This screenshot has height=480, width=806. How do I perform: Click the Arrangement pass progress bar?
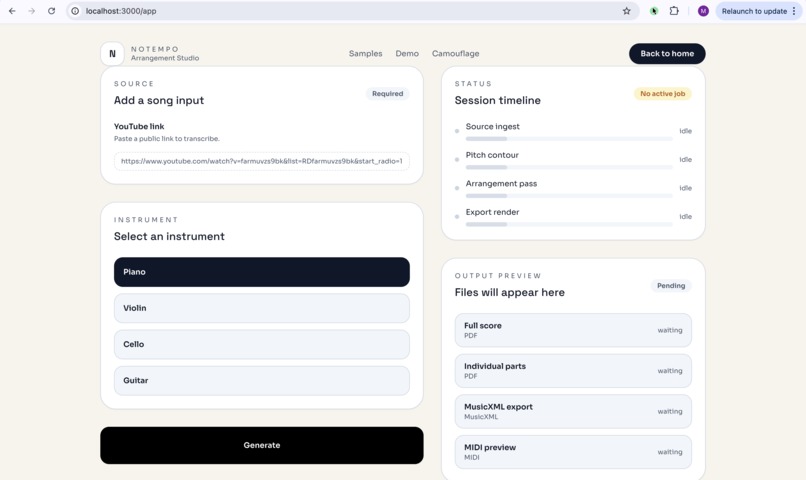tap(569, 196)
